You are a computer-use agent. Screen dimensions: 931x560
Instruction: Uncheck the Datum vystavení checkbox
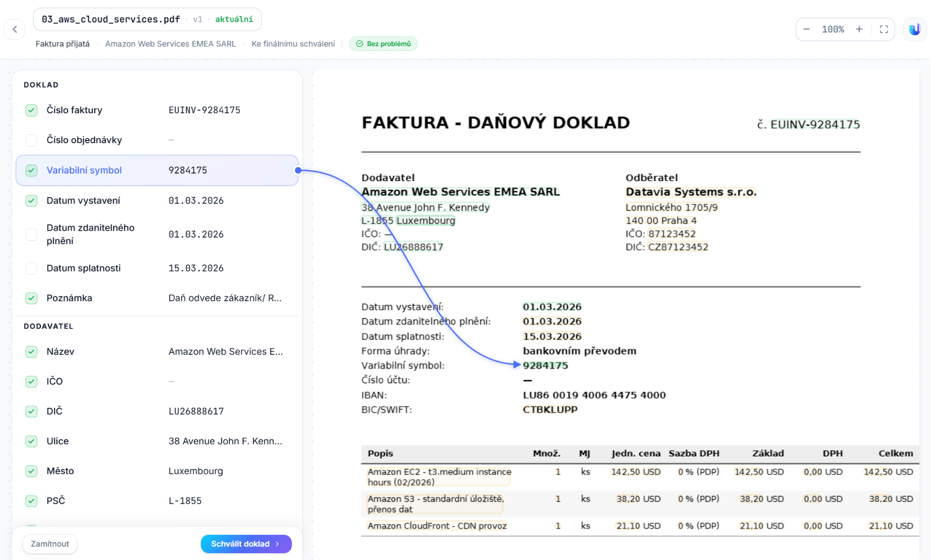point(31,201)
